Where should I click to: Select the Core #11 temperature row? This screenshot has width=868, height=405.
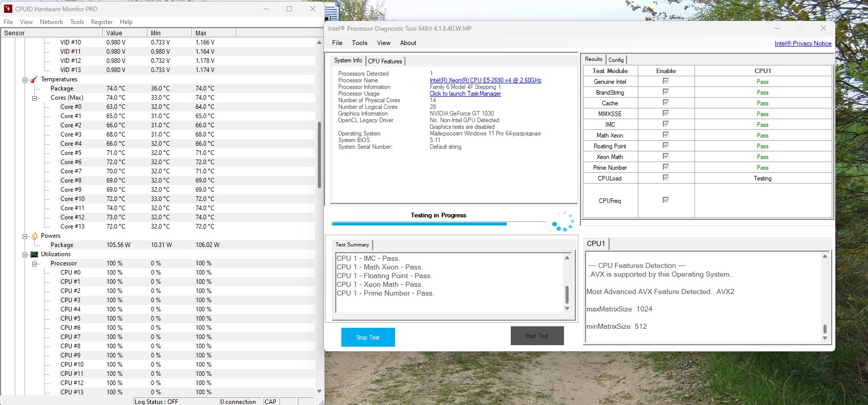coord(158,208)
